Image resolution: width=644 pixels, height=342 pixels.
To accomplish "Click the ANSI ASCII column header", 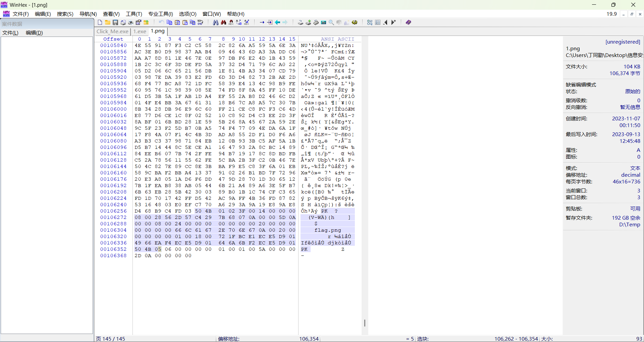I will click(x=337, y=39).
